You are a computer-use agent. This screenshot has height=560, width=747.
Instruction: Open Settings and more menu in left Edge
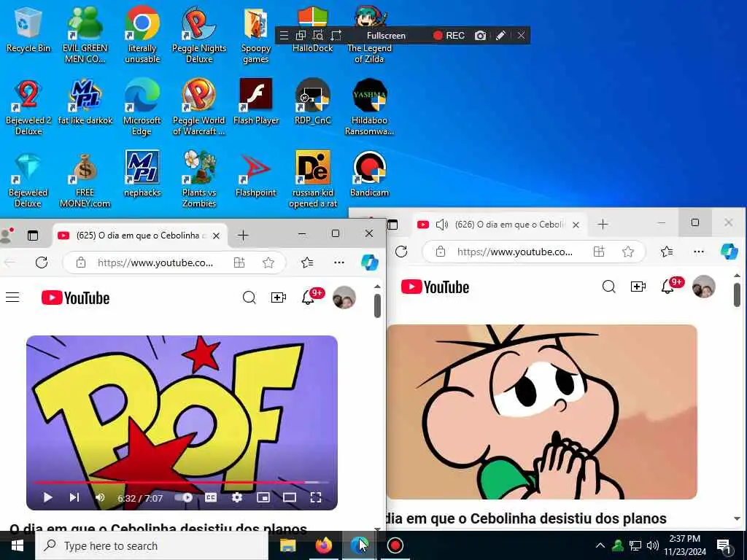pyautogui.click(x=339, y=262)
